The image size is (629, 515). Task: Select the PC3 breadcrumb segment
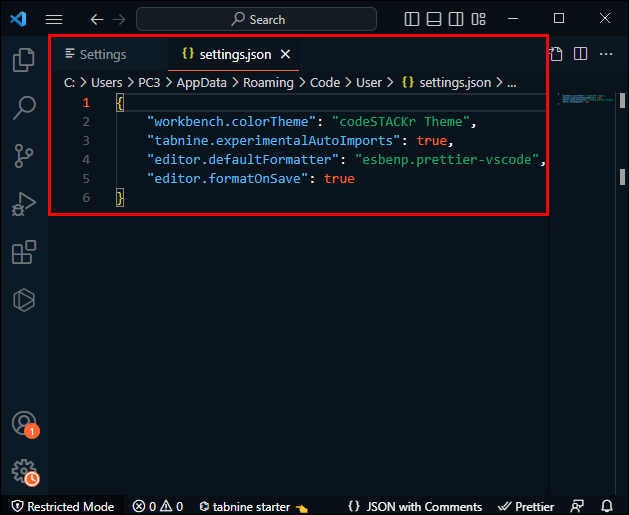(149, 83)
